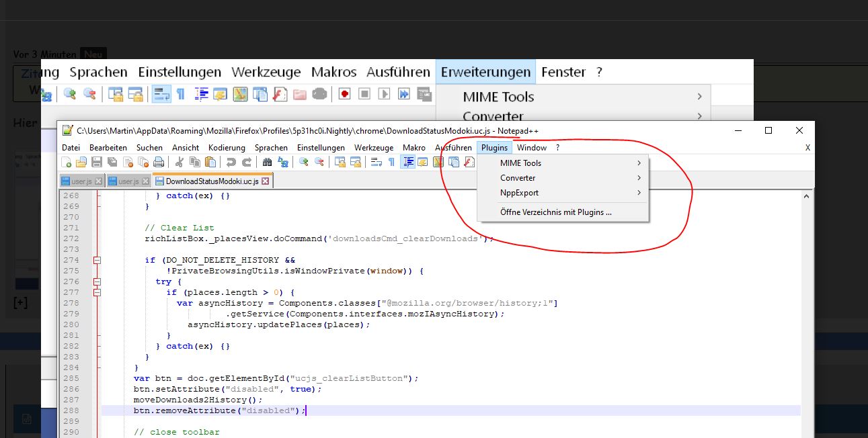Toggle Show All Characters (¶) in front window
Viewport: 868px width, 438px height.
391,162
